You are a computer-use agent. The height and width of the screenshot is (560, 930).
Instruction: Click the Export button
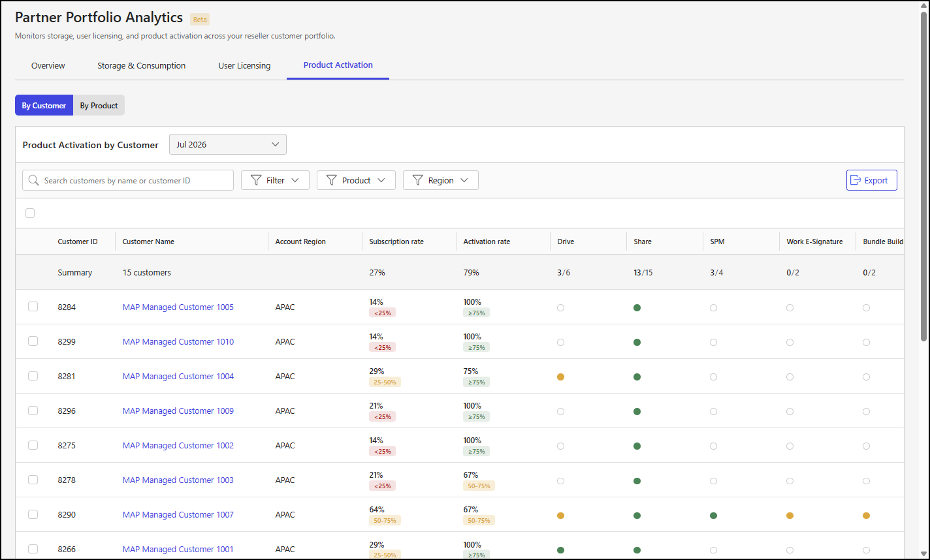pos(872,180)
